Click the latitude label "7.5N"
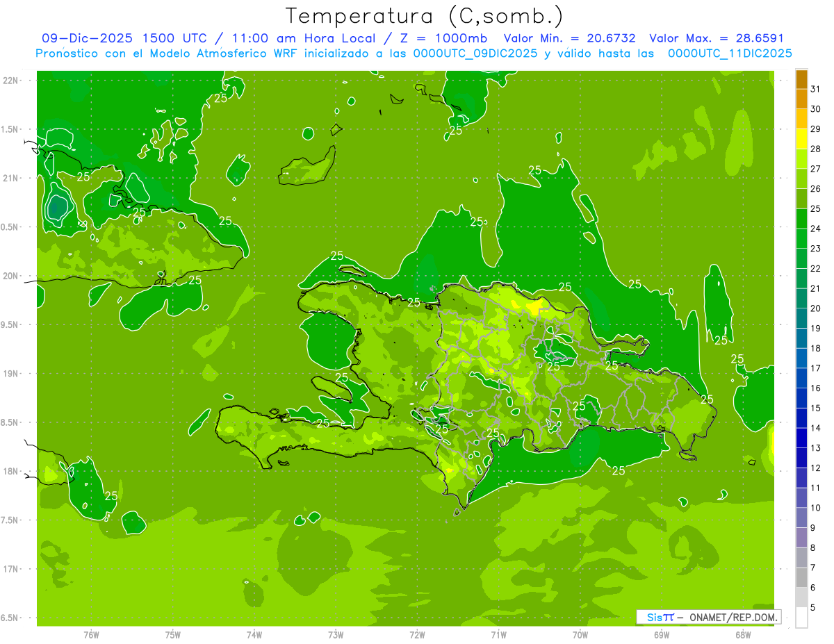 click(10, 520)
